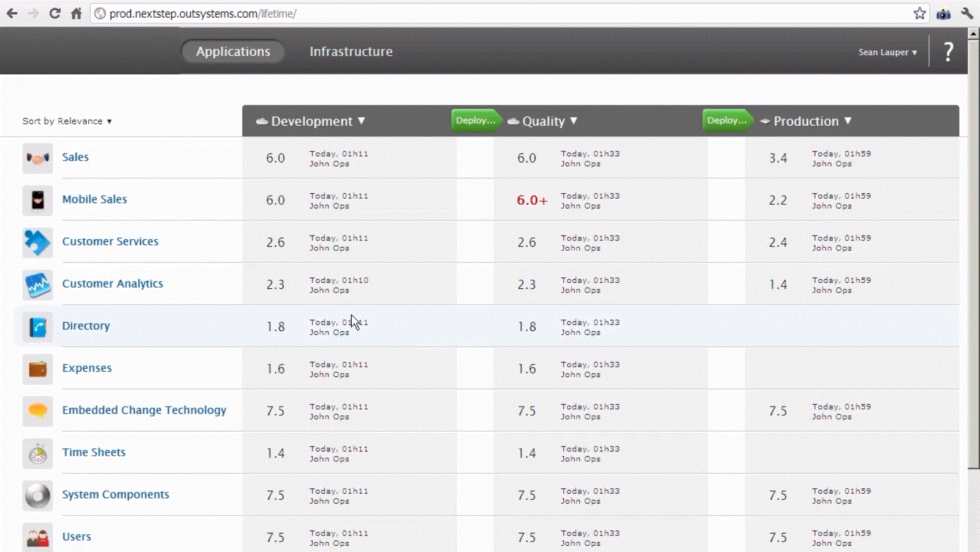Open the Customer Services application link
980x552 pixels.
tap(110, 242)
